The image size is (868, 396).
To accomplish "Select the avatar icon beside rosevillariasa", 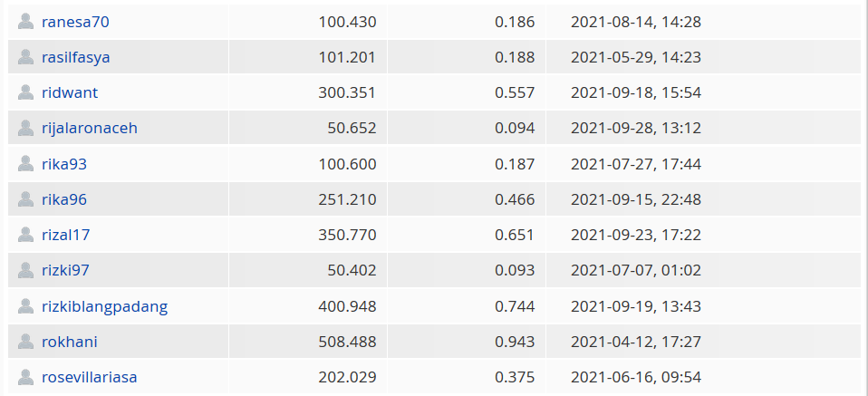I will 25,377.
